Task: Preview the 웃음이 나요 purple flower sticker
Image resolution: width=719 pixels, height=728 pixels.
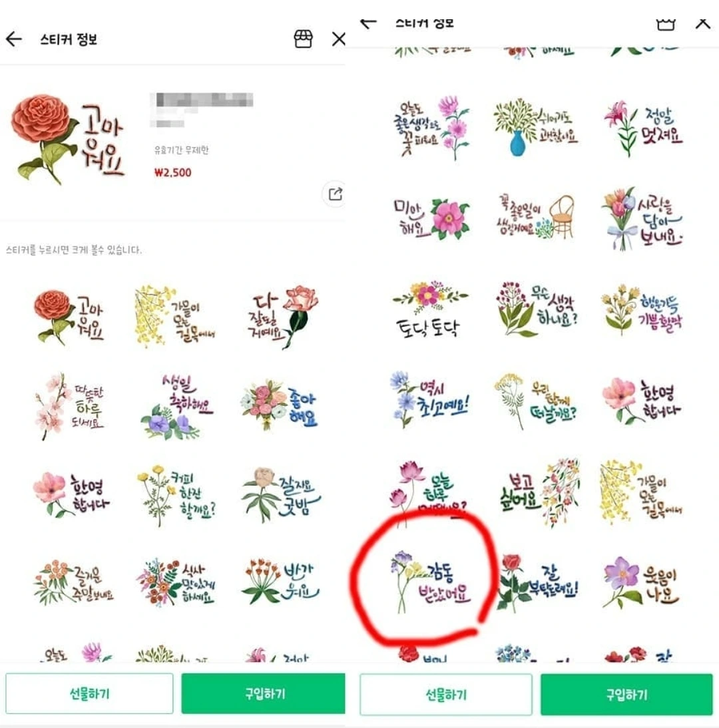Action: pyautogui.click(x=642, y=583)
